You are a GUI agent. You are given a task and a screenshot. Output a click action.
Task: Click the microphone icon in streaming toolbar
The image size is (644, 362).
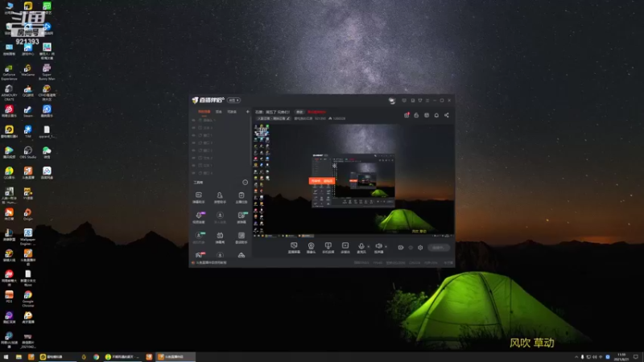(361, 246)
